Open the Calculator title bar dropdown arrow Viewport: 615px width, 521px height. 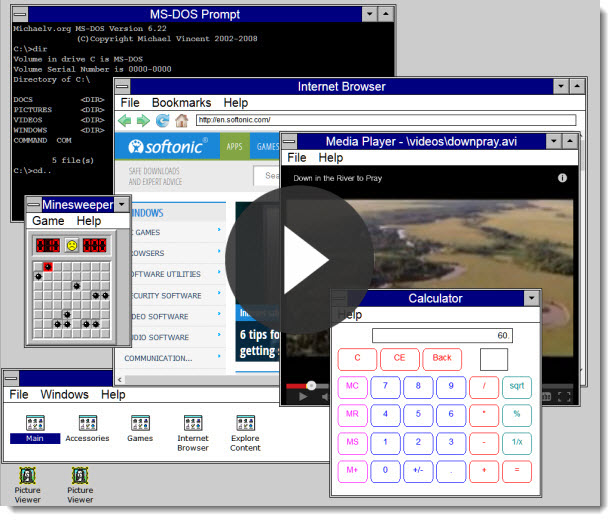(x=531, y=298)
